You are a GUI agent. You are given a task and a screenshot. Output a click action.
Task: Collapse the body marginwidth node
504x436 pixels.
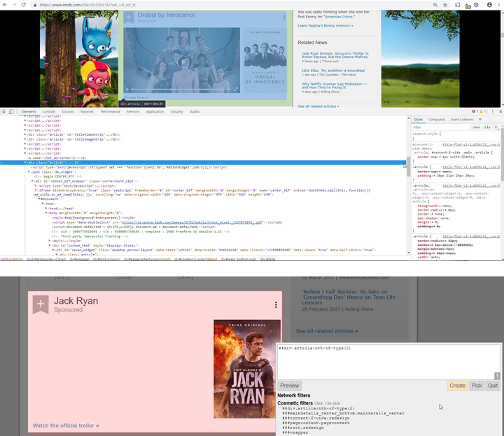tap(46, 213)
